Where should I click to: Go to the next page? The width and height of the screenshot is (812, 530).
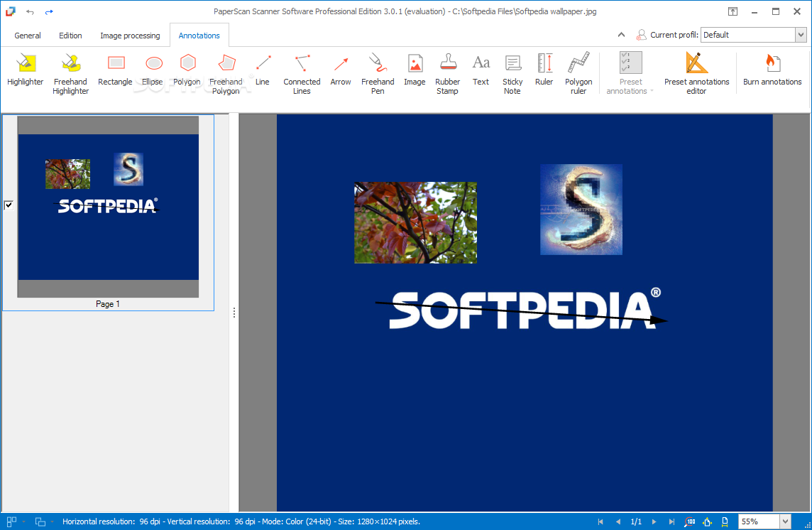tap(654, 521)
